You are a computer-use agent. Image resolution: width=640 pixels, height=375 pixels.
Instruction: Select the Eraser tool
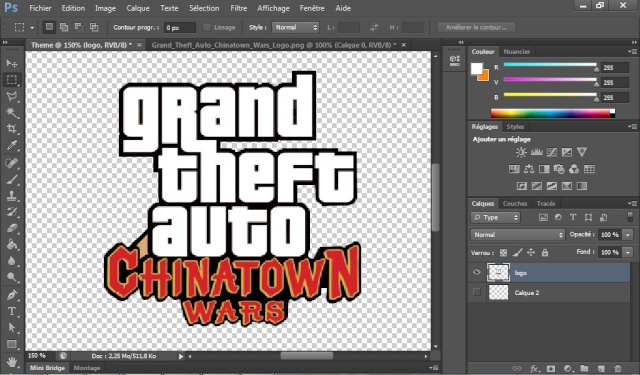pos(12,228)
